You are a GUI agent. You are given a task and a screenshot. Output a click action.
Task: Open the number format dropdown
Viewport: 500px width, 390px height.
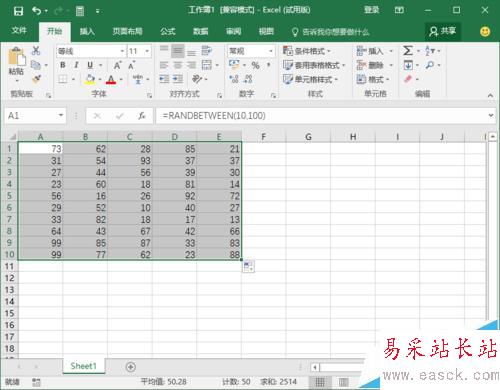click(271, 51)
